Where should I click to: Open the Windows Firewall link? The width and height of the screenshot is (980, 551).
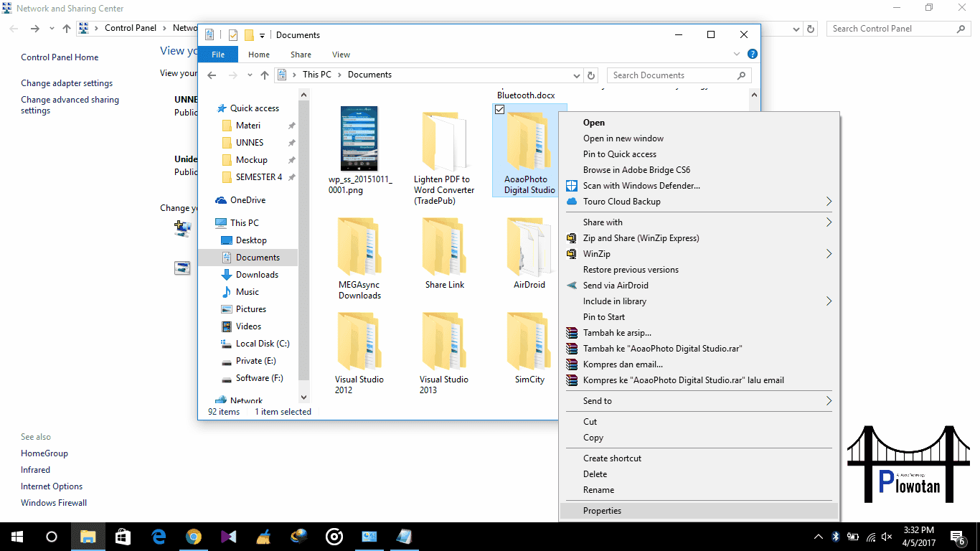(54, 503)
